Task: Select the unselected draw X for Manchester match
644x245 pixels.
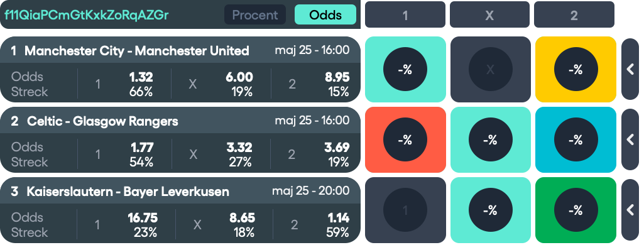Action: (x=491, y=69)
